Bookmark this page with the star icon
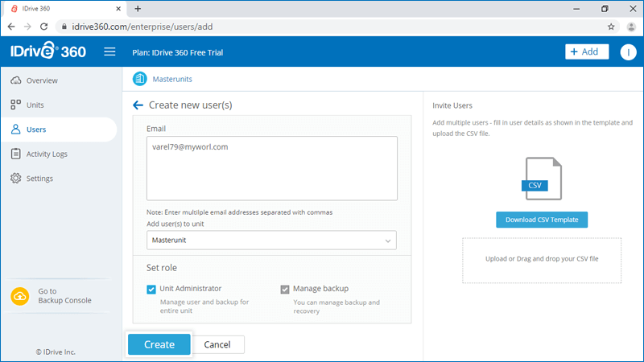Image resolution: width=644 pixels, height=362 pixels. tap(611, 27)
